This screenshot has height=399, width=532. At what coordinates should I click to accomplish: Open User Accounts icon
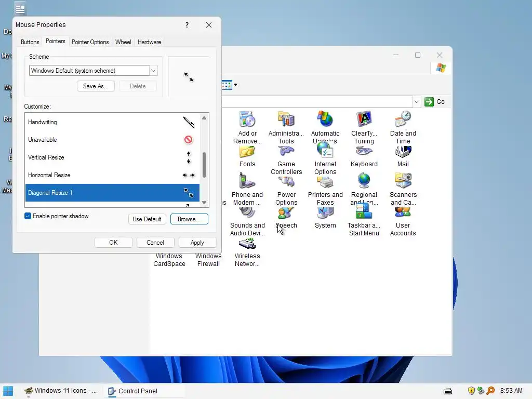click(x=403, y=212)
